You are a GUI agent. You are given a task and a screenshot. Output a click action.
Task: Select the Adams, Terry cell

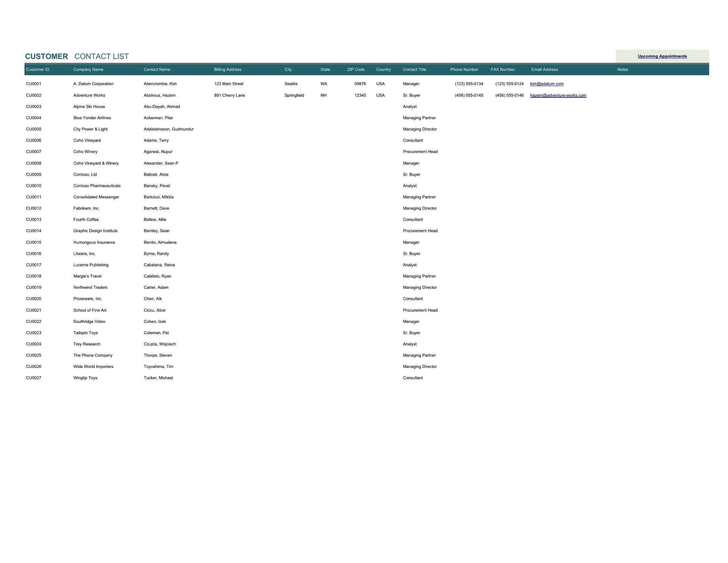click(x=156, y=141)
